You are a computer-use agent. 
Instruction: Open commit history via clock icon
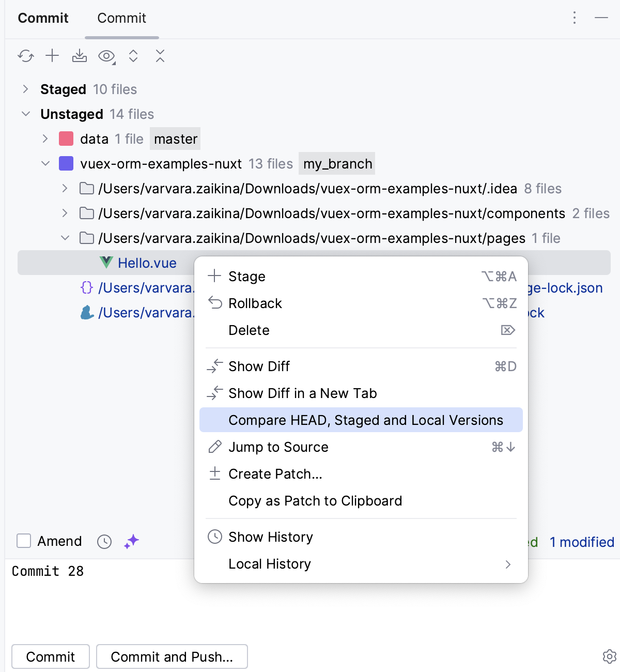click(x=104, y=541)
